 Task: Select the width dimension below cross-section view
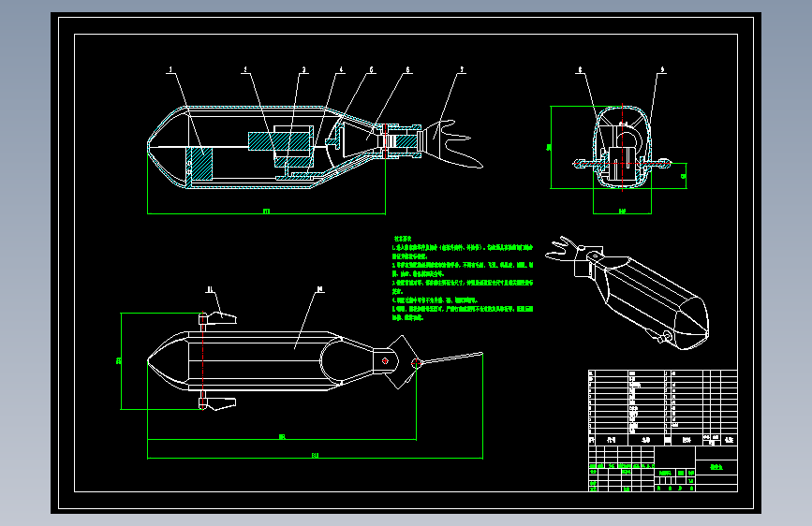622,212
